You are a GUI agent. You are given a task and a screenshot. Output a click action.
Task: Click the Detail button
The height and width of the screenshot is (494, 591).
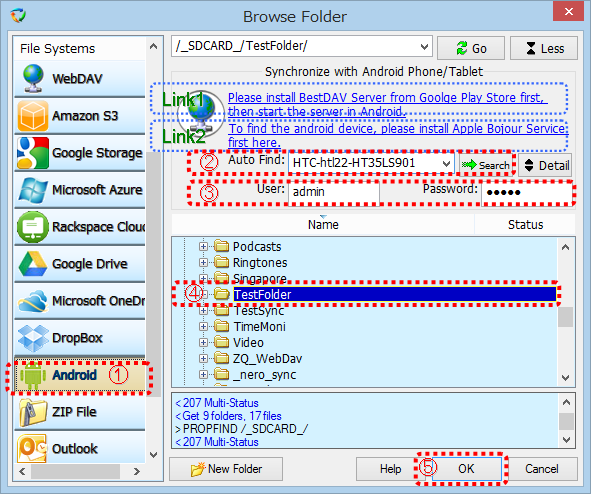[x=545, y=165]
